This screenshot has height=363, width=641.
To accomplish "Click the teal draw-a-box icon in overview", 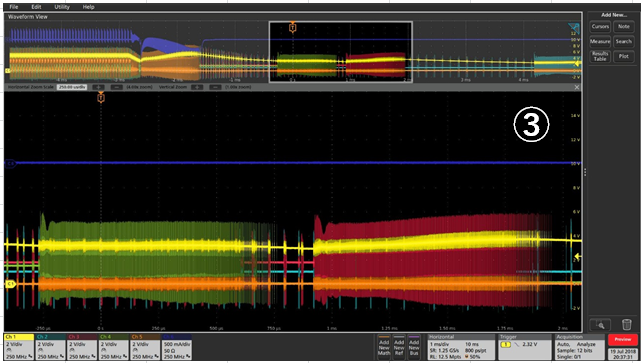I will tap(574, 27).
